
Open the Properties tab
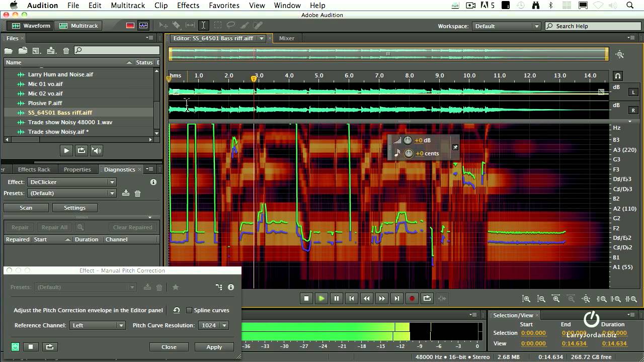pyautogui.click(x=77, y=169)
